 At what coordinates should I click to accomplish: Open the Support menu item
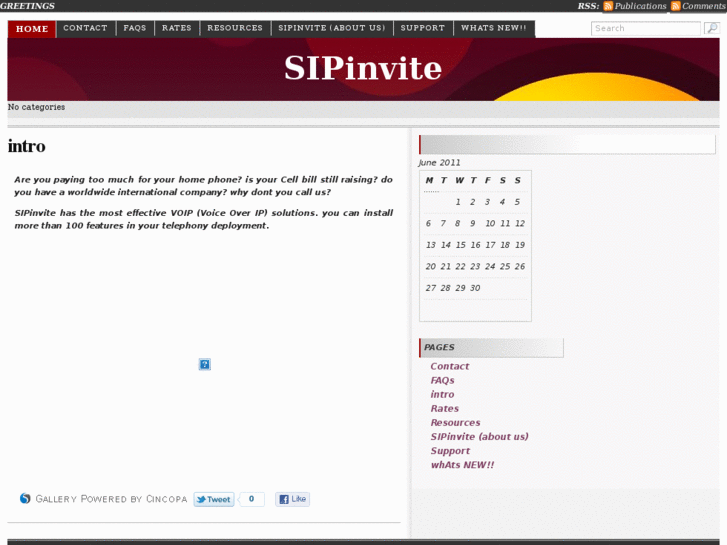click(x=423, y=28)
